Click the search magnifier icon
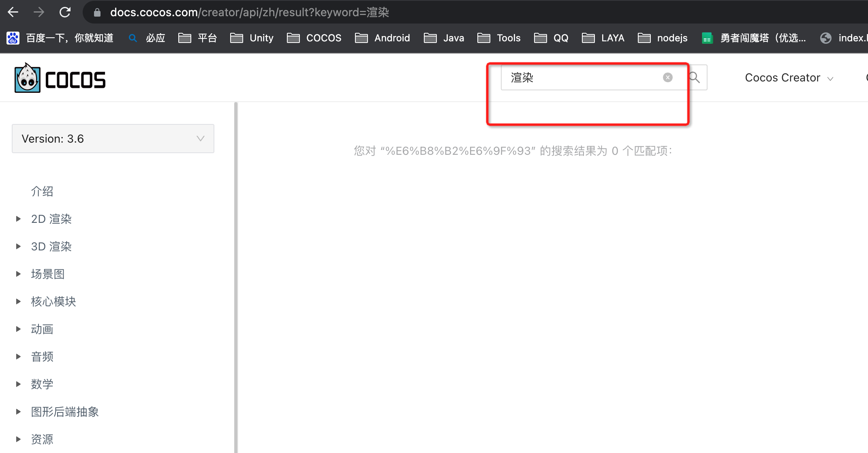The width and height of the screenshot is (868, 453). click(695, 77)
